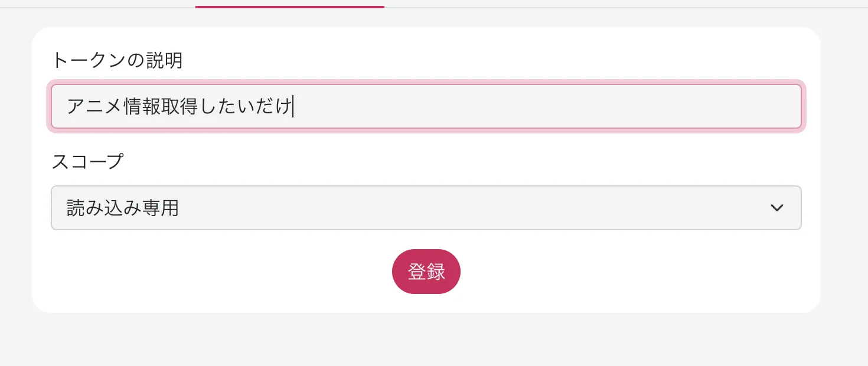Image resolution: width=868 pixels, height=366 pixels.
Task: Click the token description input field
Action: (425, 106)
